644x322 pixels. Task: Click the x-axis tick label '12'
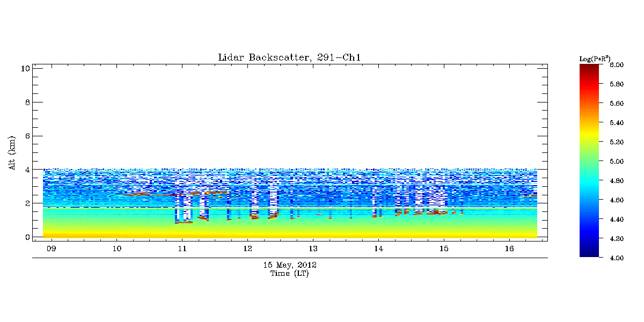[247, 249]
